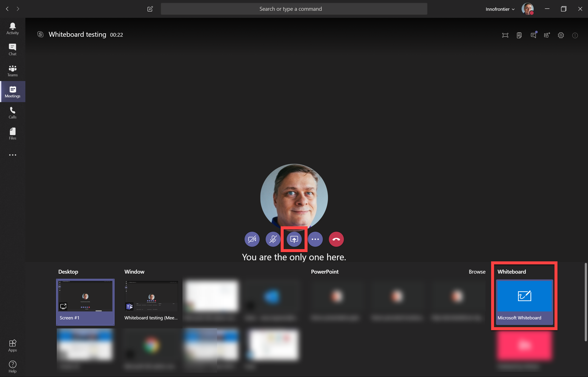Viewport: 588px width, 377px height.
Task: Open more actions ellipsis in call controls
Action: (315, 239)
